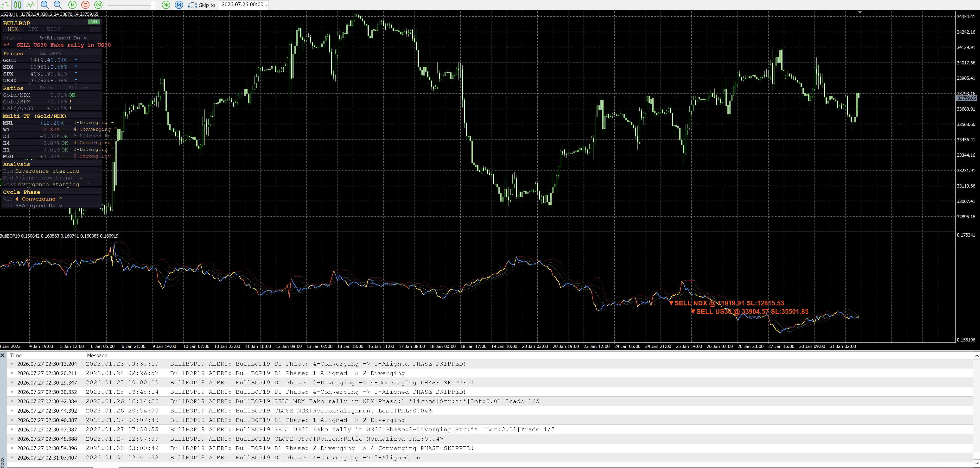Collapse the BULLBOP panel with minus button
The image size is (980, 468).
[x=95, y=29]
